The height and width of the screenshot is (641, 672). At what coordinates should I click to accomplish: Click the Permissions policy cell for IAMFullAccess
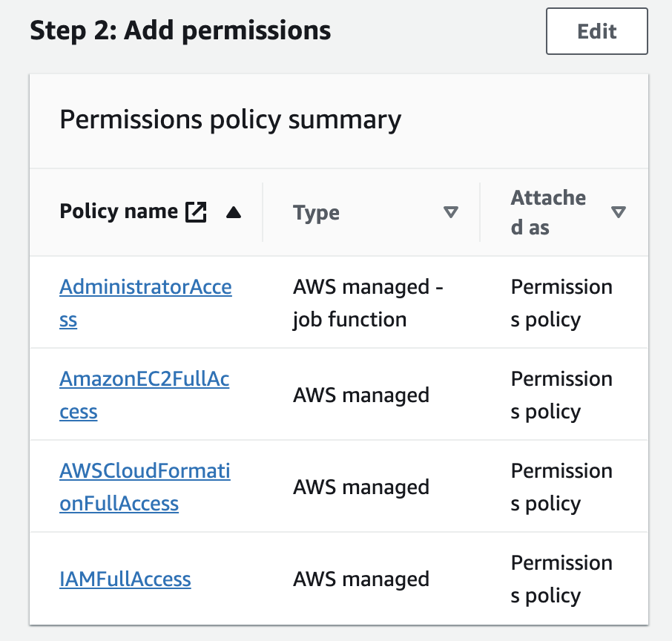[x=561, y=579]
